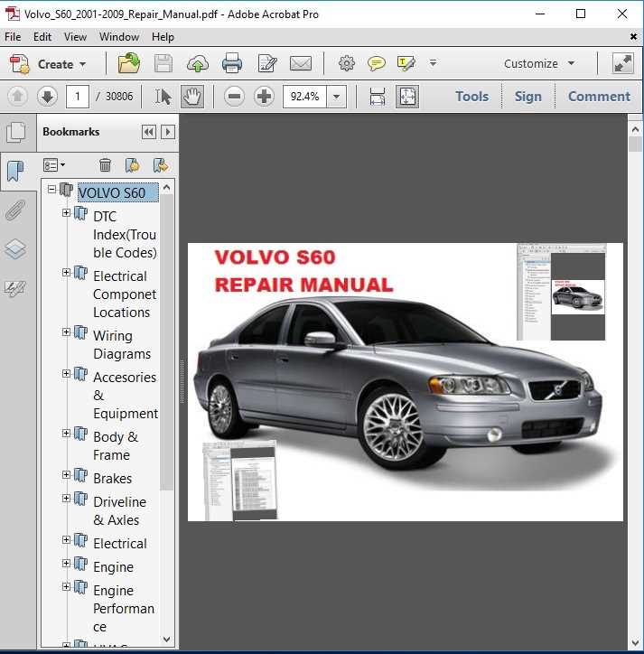Choose the Select tool cursor icon
Image resolution: width=644 pixels, height=654 pixels.
click(163, 97)
